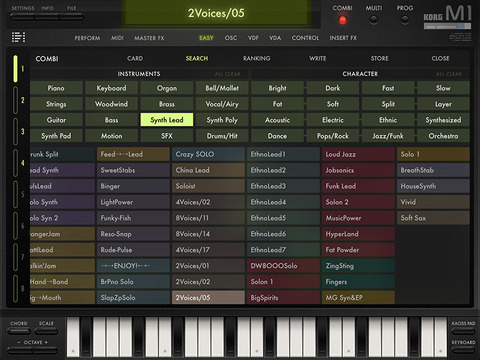The image size is (480, 360).
Task: Toggle the Organ instrument filter
Action: click(167, 88)
